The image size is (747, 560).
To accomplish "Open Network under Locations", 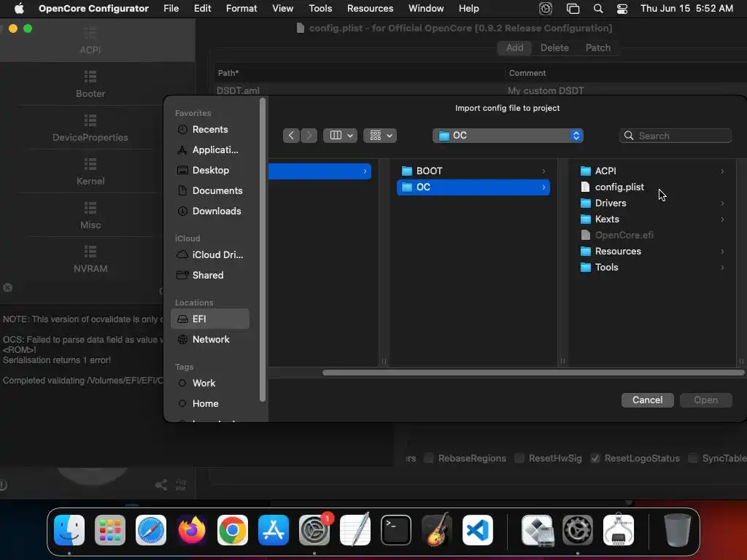I will pos(209,340).
